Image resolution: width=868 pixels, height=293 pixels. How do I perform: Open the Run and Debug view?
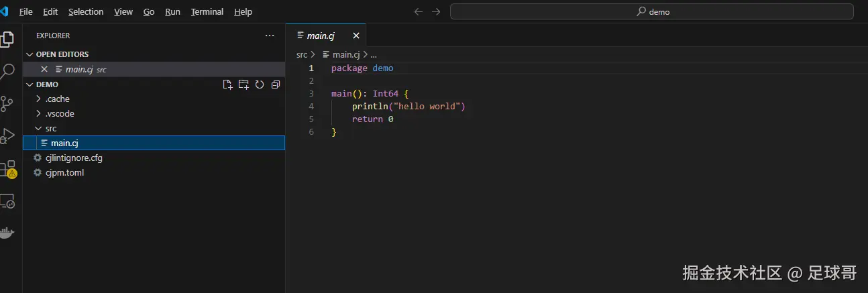pyautogui.click(x=7, y=136)
